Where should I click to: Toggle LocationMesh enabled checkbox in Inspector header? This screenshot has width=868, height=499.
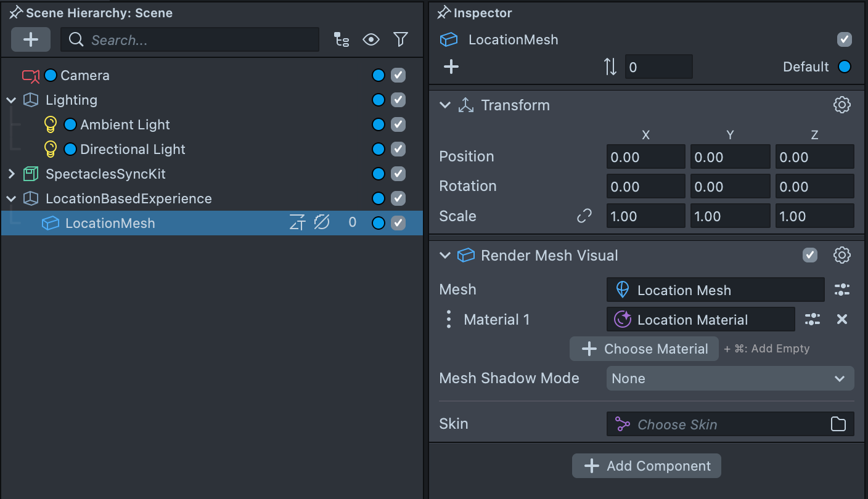pyautogui.click(x=844, y=40)
